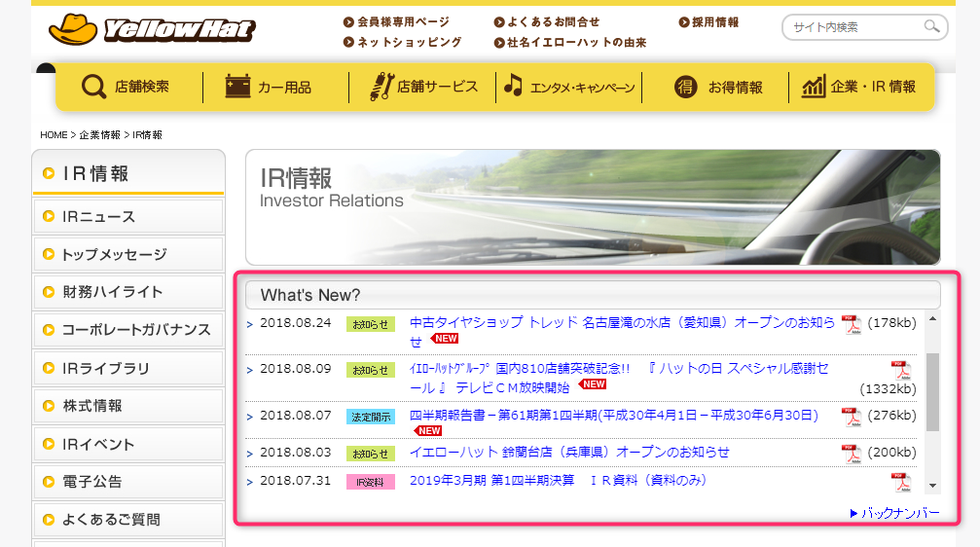
Task: Open the バックナンバー link
Action: click(895, 513)
